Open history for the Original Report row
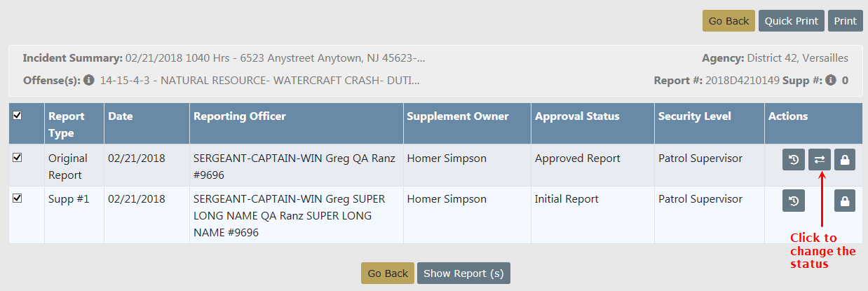 [x=794, y=161]
